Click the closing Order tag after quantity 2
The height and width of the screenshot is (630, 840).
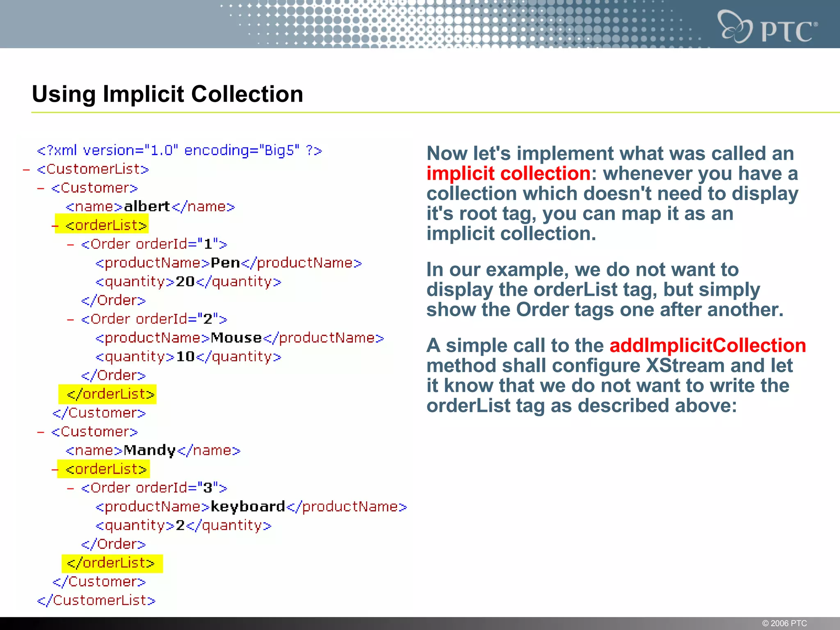[113, 544]
